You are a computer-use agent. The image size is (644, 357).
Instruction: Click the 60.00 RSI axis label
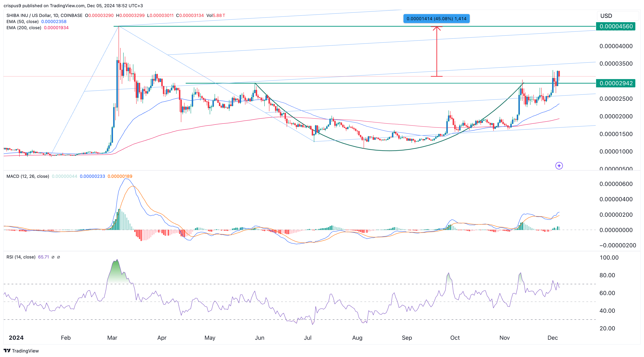tap(607, 293)
